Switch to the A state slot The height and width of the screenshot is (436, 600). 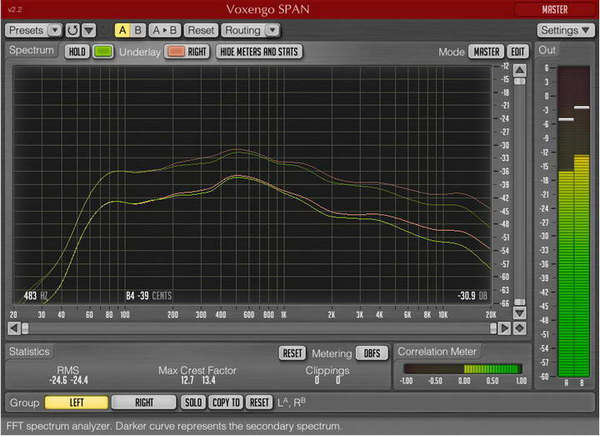coord(121,30)
